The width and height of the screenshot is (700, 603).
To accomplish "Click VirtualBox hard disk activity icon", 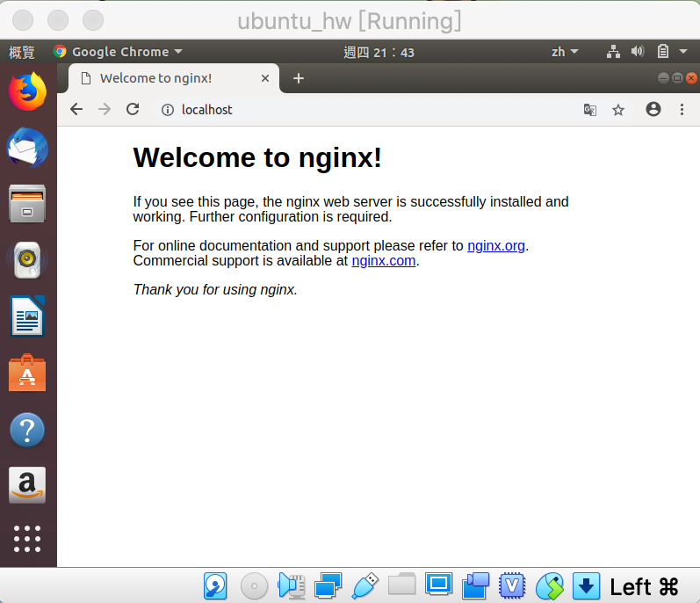I will coord(215,585).
